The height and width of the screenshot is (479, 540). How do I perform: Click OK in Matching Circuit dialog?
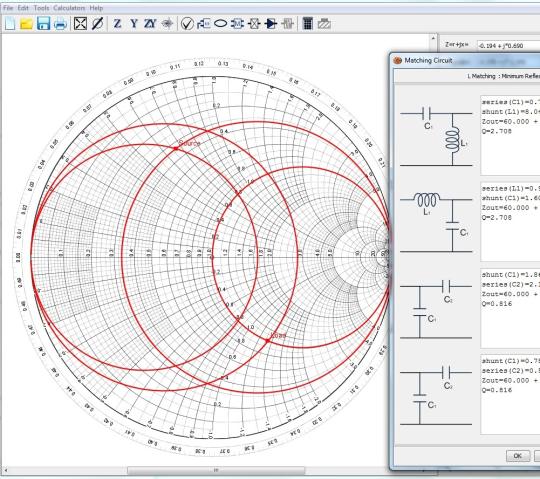coord(518,456)
